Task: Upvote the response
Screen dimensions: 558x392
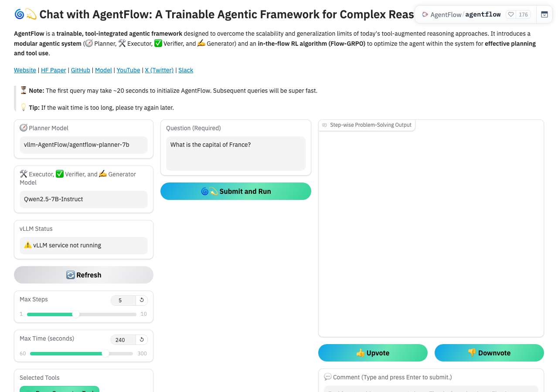Action: click(373, 353)
